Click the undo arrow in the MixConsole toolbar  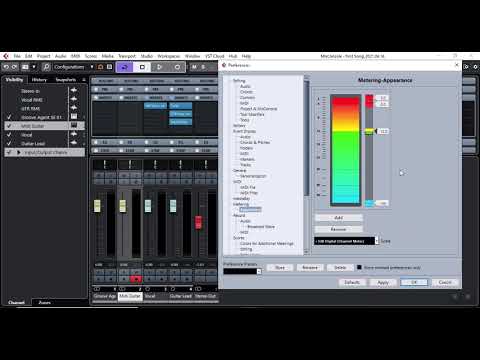pyautogui.click(x=6, y=67)
